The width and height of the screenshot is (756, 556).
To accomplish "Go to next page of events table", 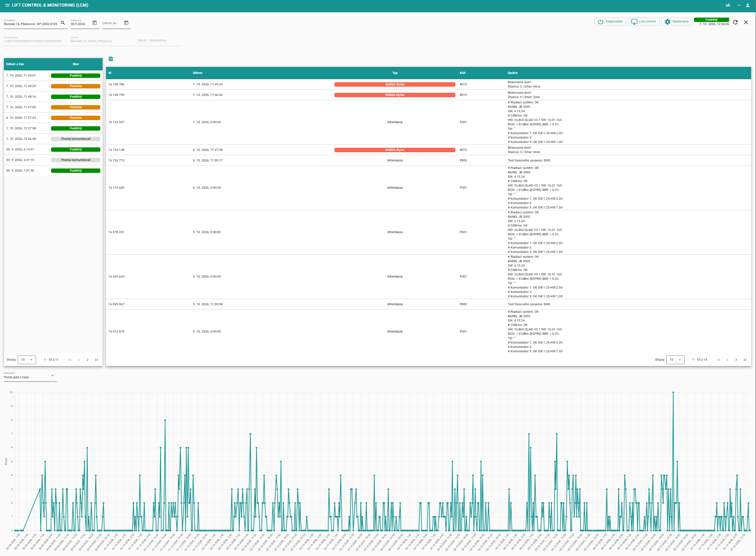I will (x=736, y=360).
